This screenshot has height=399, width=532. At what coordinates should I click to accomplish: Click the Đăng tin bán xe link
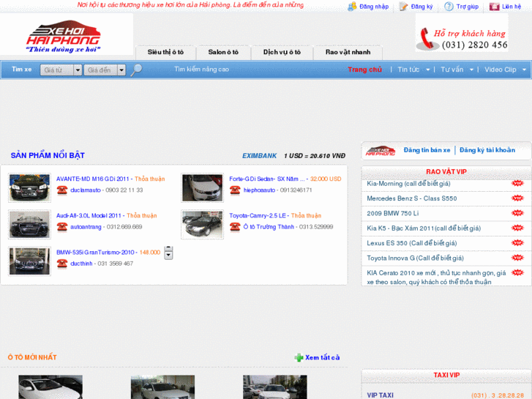[427, 150]
